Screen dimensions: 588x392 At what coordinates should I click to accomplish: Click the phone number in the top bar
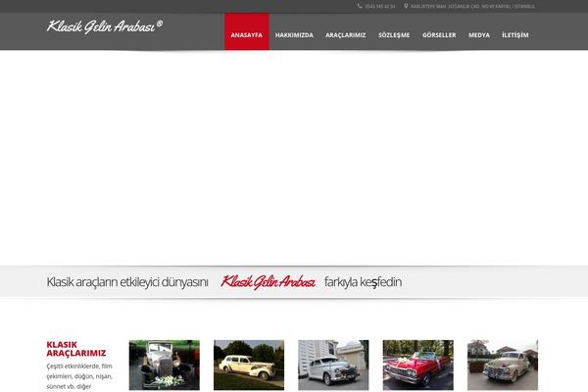[379, 7]
